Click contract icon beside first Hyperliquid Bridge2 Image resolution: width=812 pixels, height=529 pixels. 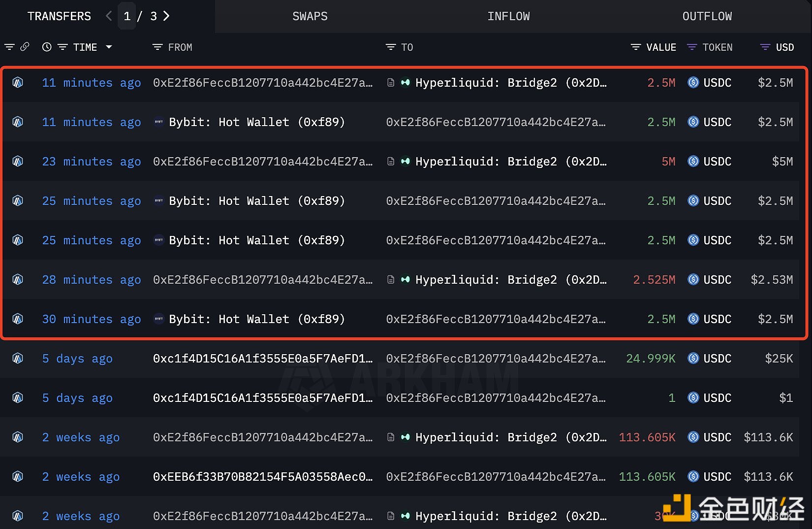click(391, 83)
